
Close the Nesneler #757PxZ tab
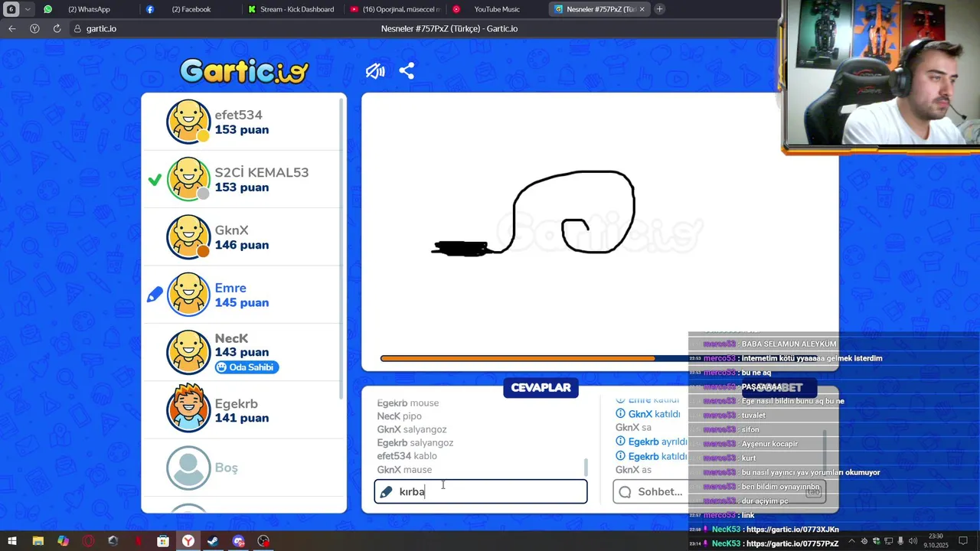642,9
